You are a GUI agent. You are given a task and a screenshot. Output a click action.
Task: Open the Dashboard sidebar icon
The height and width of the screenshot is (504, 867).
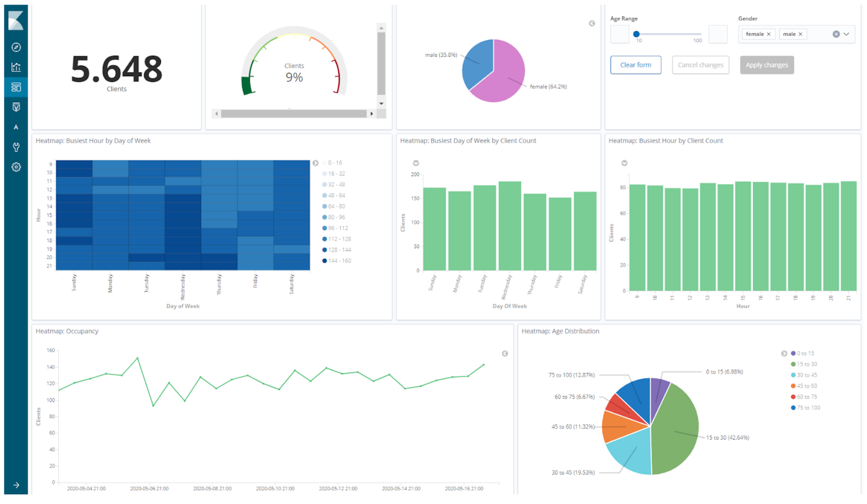[x=16, y=87]
